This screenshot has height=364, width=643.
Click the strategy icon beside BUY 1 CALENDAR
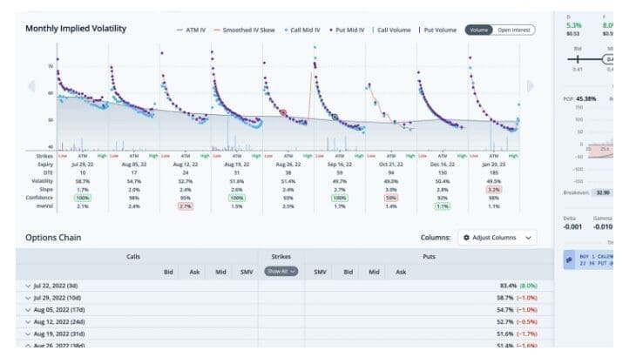[569, 259]
